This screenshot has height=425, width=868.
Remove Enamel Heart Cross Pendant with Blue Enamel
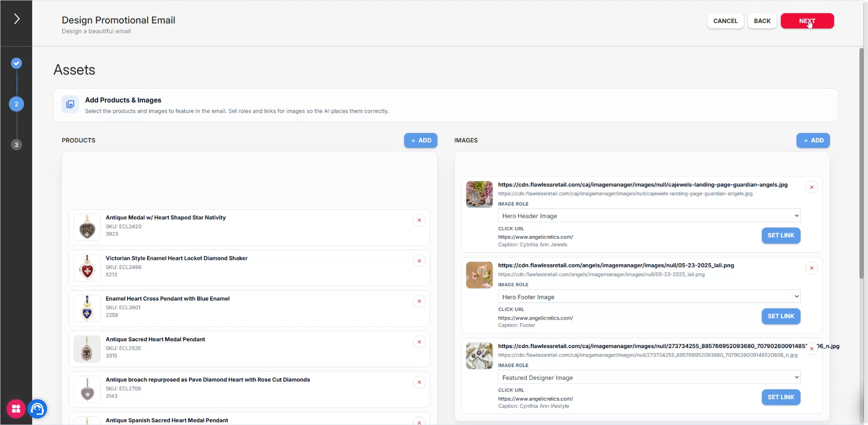419,302
